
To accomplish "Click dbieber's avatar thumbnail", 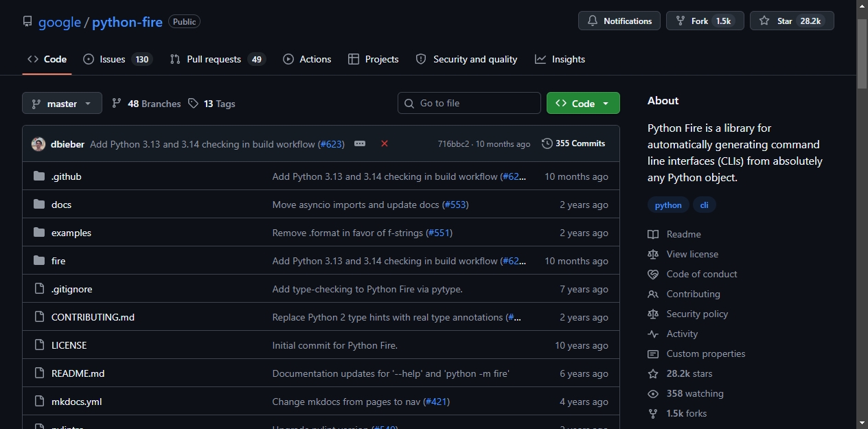I will [38, 144].
